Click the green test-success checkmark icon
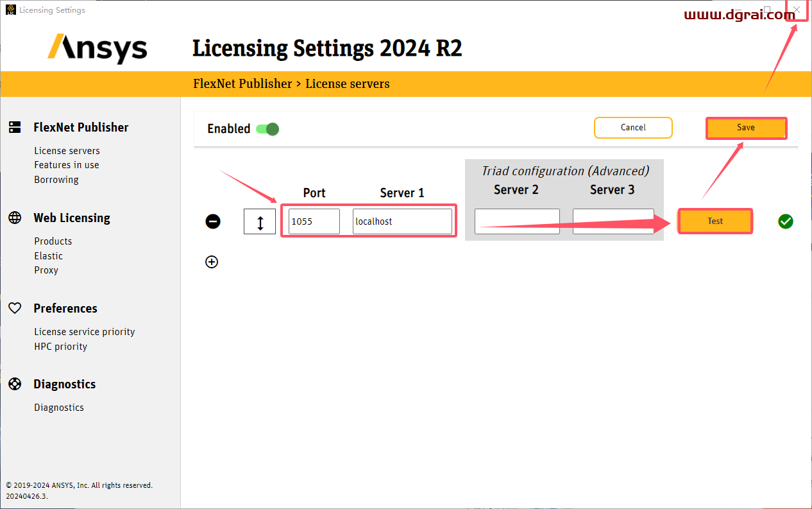This screenshot has width=812, height=509. coord(786,221)
